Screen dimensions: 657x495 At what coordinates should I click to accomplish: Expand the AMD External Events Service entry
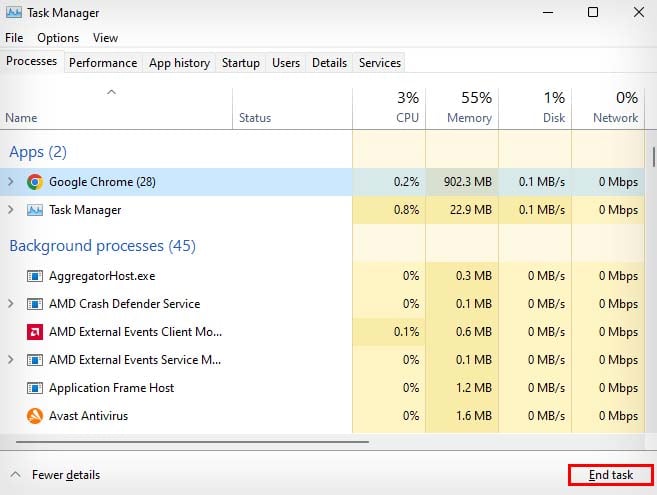(x=11, y=360)
